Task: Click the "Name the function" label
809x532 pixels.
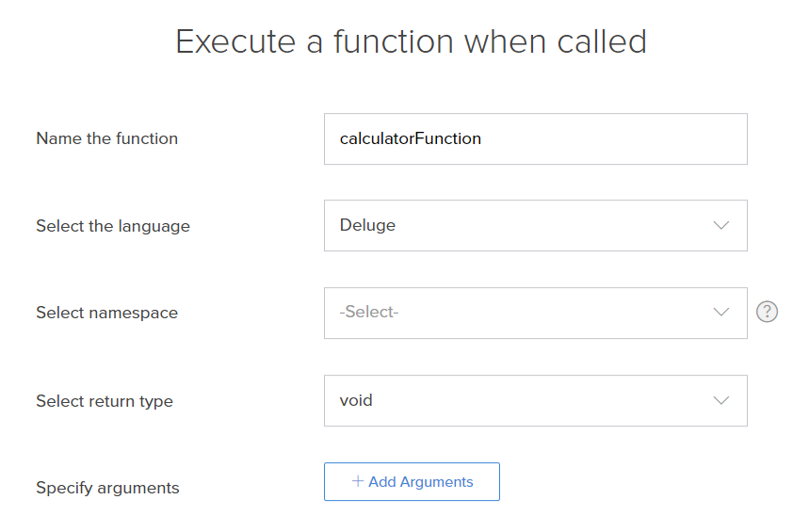Action: 106,138
